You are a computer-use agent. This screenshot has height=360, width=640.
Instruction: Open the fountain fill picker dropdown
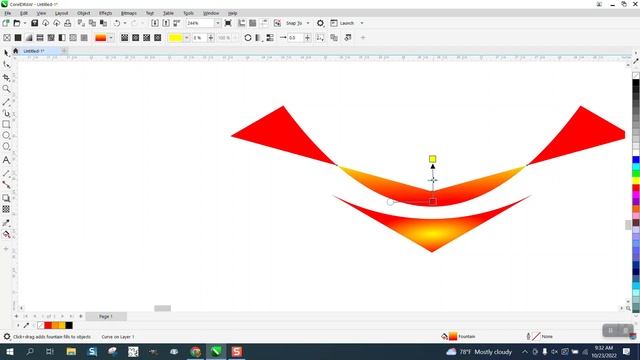(x=111, y=38)
